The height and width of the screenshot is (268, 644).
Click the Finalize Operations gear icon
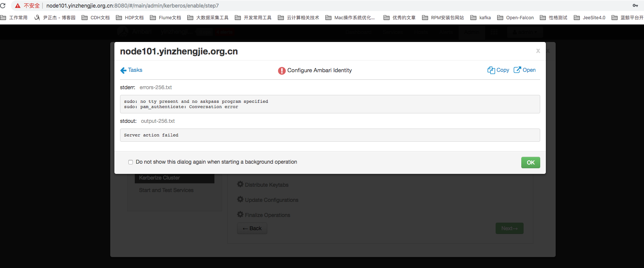tap(240, 214)
